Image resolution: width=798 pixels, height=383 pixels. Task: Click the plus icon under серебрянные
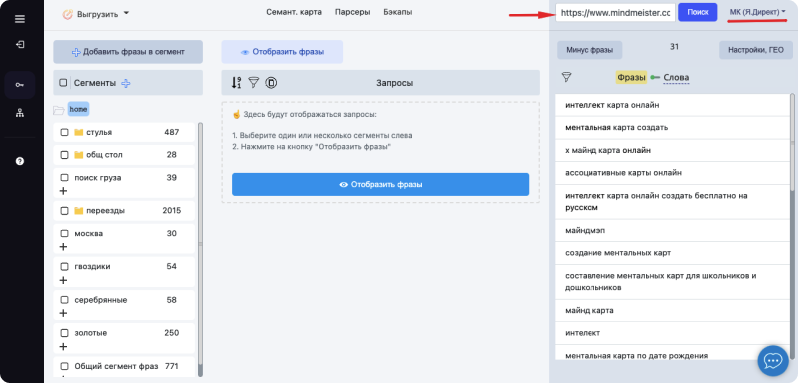(64, 313)
